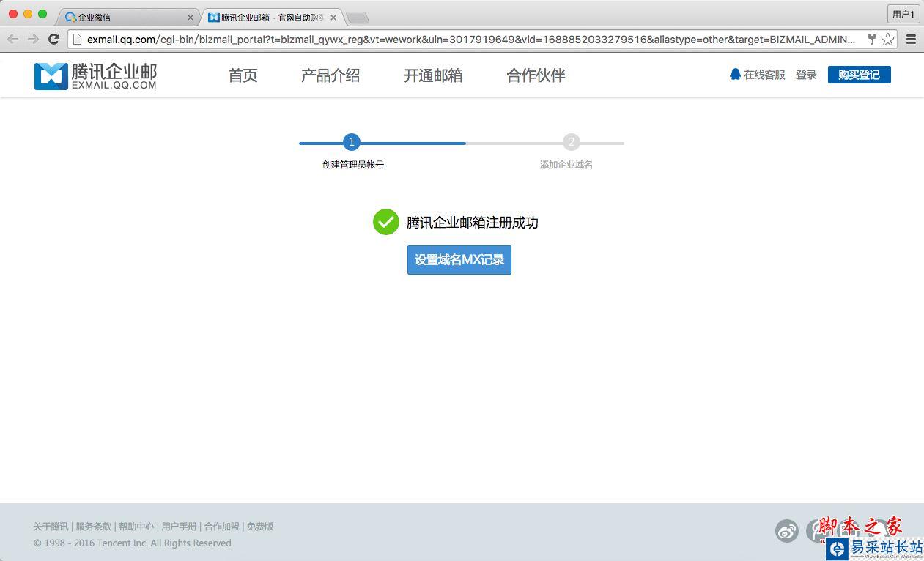Click the 创建管理员帐号 step label
924x561 pixels.
click(x=353, y=165)
